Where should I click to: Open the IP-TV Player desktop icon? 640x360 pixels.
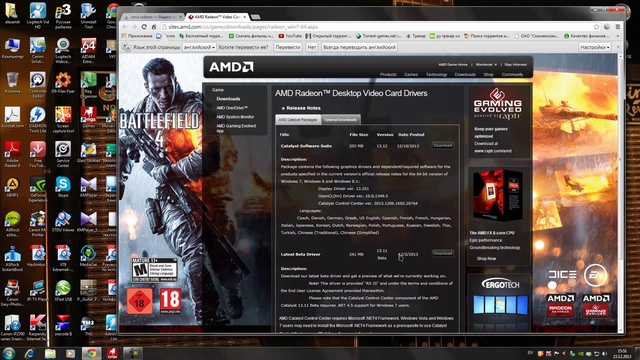tap(38, 291)
